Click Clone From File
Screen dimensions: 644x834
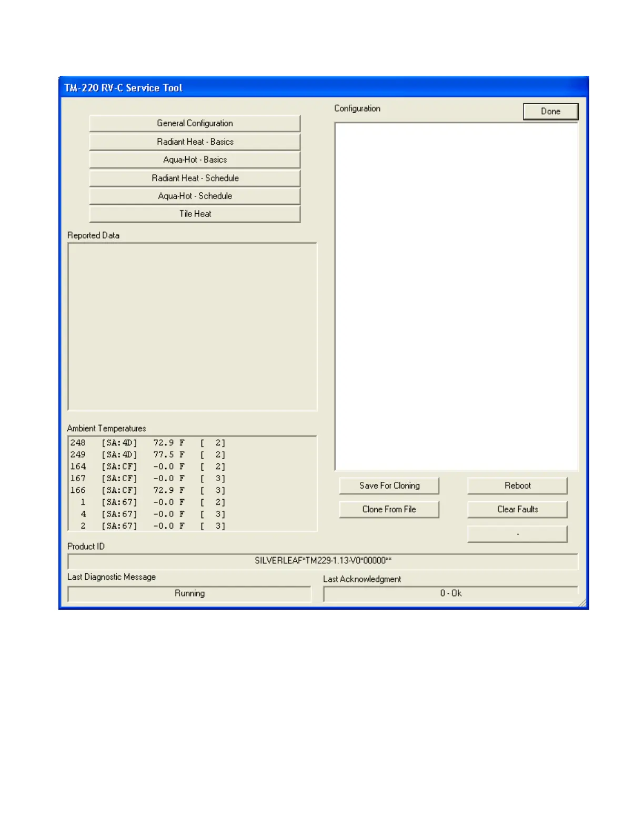[389, 509]
